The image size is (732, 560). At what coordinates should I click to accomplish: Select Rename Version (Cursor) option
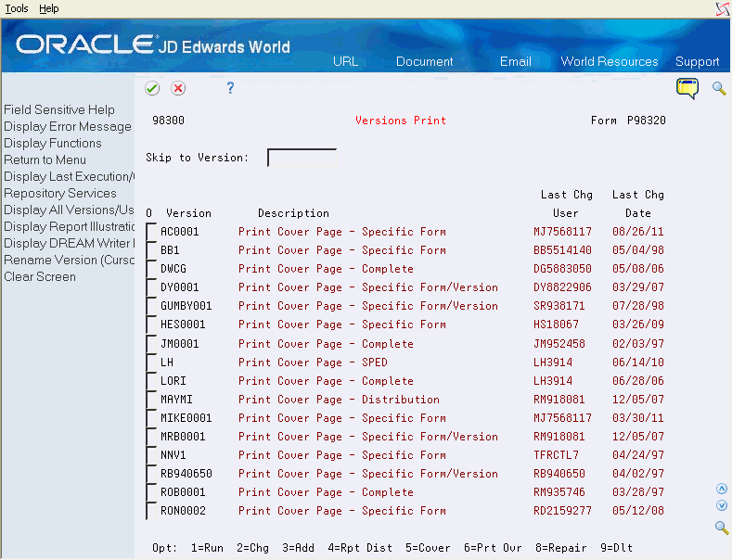(x=69, y=260)
